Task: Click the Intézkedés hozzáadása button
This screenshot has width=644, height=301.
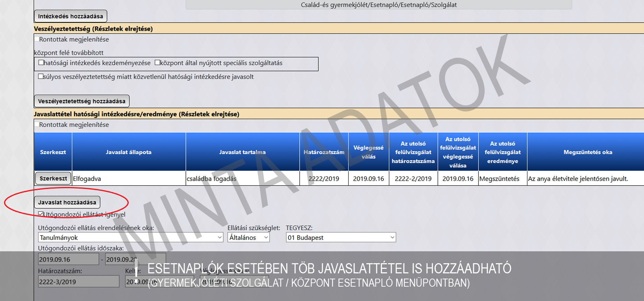Action: 70,16
